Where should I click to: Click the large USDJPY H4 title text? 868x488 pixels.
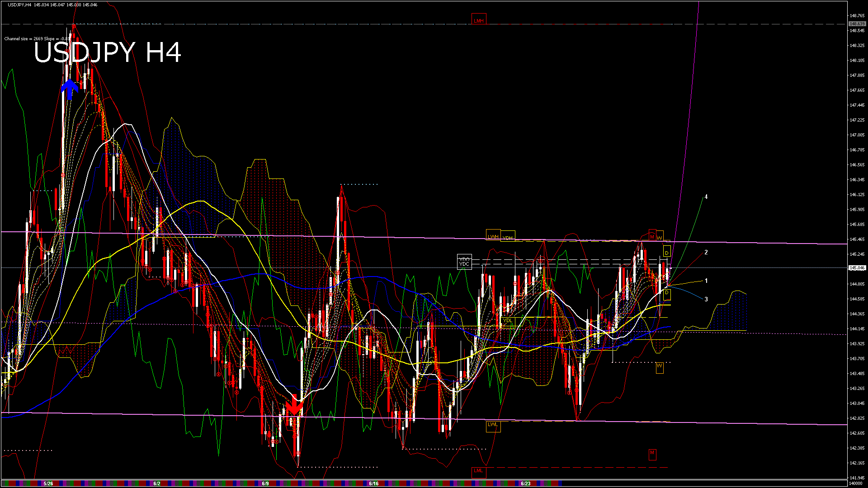pos(108,52)
